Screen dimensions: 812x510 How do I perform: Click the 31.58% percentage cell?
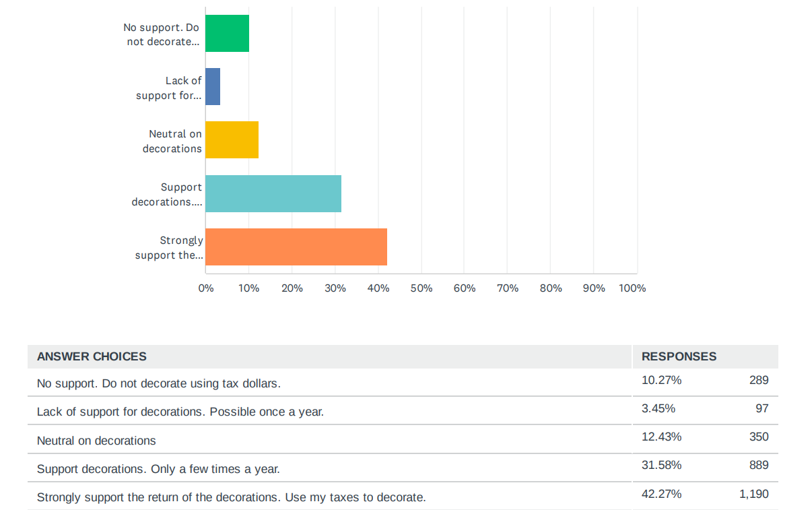click(661, 465)
